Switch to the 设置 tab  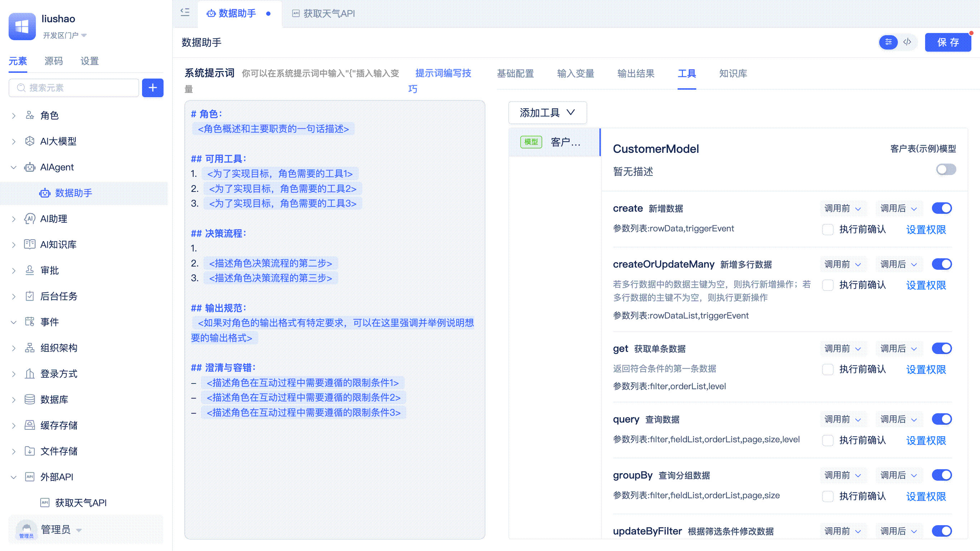(x=89, y=61)
